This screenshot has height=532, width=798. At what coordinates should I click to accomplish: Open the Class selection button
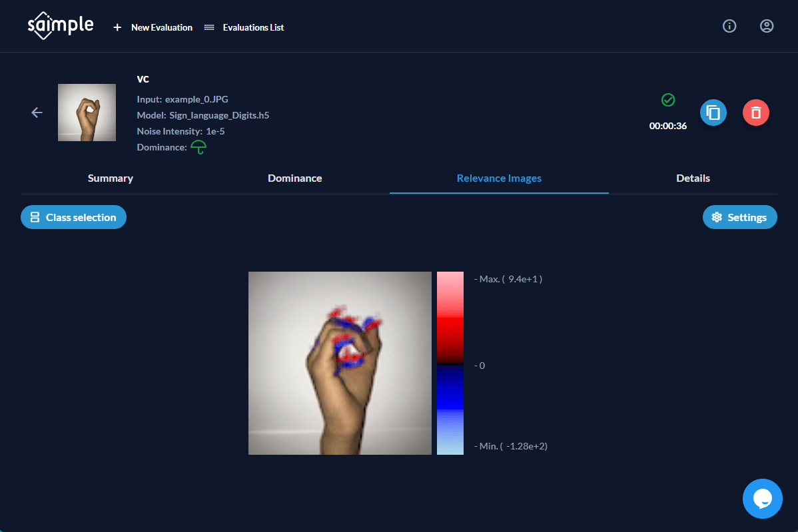[x=73, y=217]
